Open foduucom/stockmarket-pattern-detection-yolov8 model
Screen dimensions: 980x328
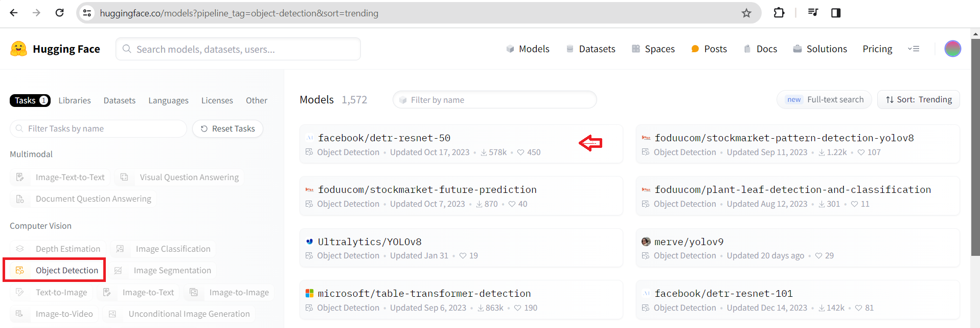797,144
